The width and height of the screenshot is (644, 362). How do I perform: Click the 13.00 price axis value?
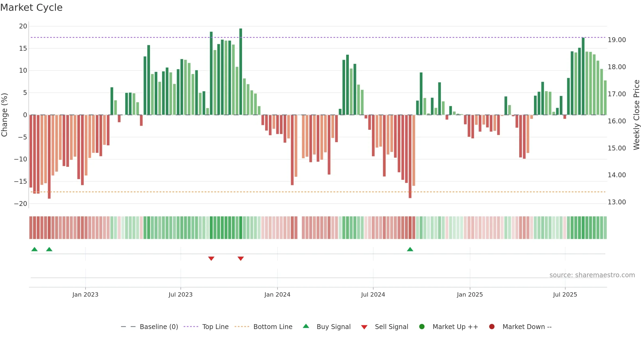617,202
